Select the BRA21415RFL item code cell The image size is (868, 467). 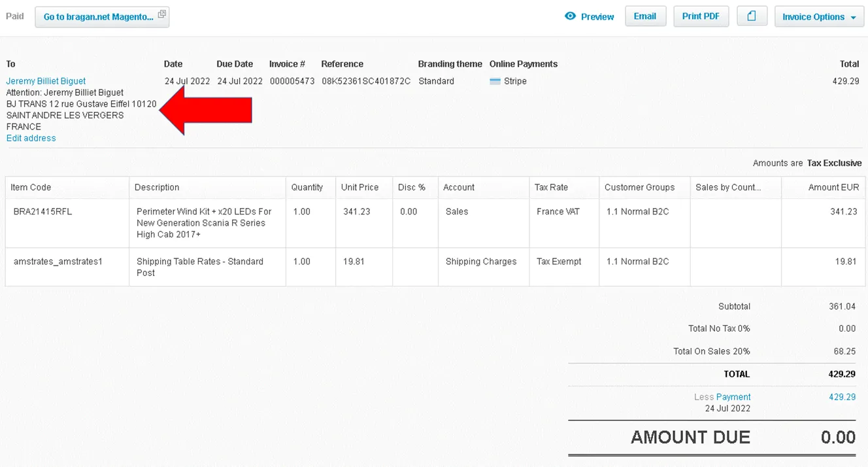coord(67,223)
